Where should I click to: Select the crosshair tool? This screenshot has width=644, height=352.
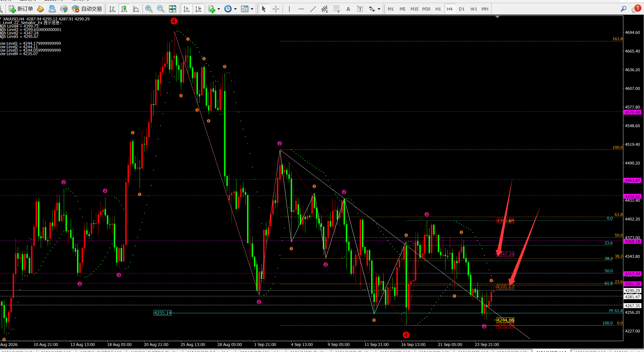(276, 9)
